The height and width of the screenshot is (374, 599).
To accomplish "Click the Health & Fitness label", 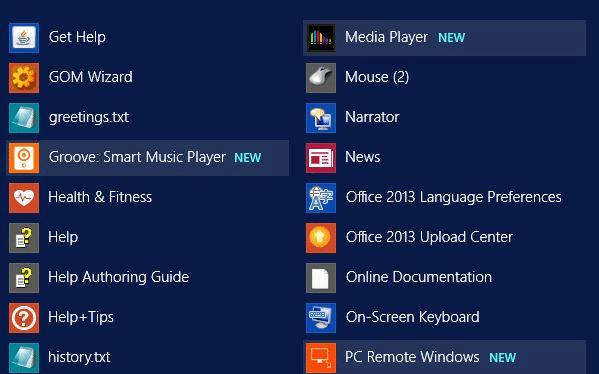I will click(x=100, y=197).
